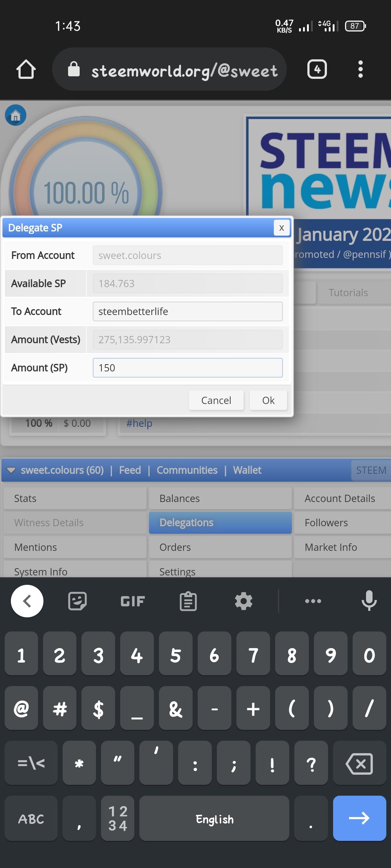Tap the padlock site security icon
This screenshot has width=391, height=868.
pyautogui.click(x=74, y=69)
